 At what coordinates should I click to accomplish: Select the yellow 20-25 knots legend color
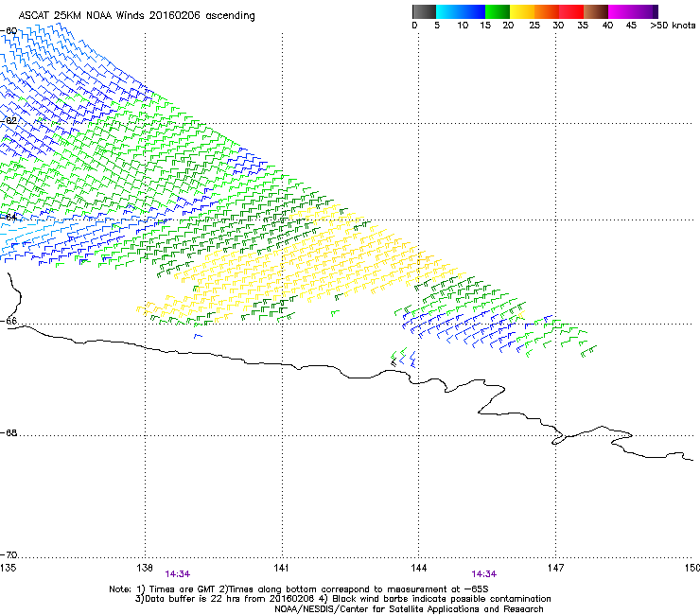[x=522, y=11]
